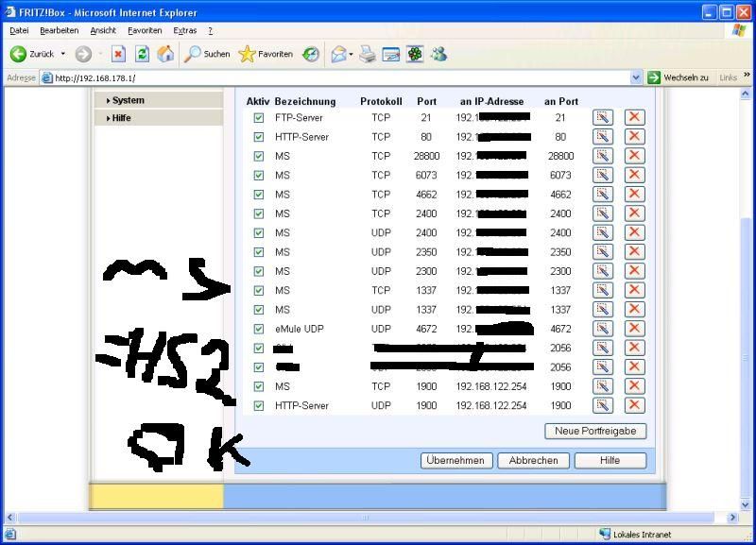Edit the FTP-Server port forwarding entry
The height and width of the screenshot is (545, 756).
(603, 117)
